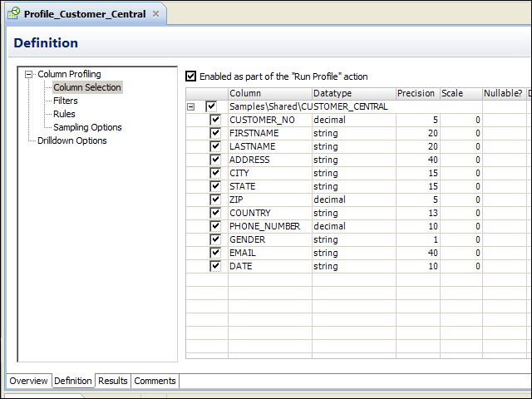Select the DATE column name
Screen dimensions: 532x399
point(240,266)
